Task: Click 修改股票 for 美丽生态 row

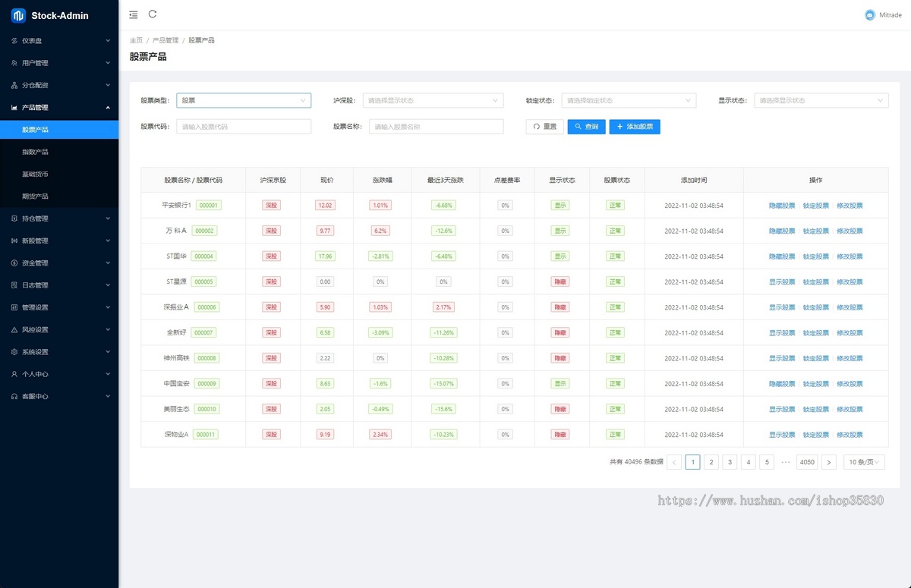Action: [850, 410]
